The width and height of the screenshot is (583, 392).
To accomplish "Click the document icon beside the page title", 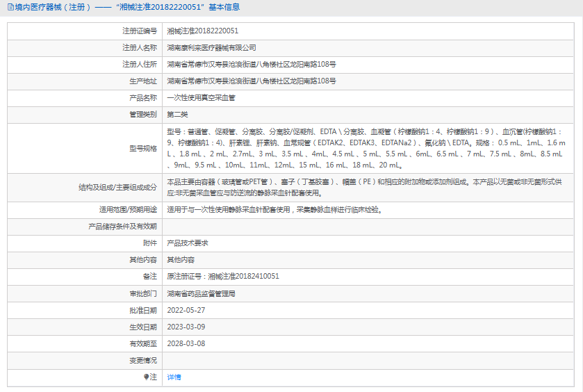I will coord(10,7).
